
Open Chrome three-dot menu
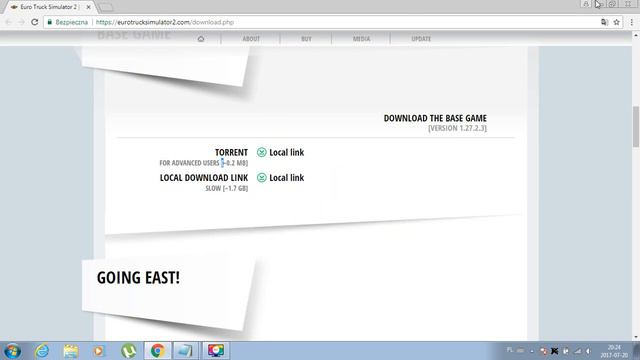click(x=631, y=22)
